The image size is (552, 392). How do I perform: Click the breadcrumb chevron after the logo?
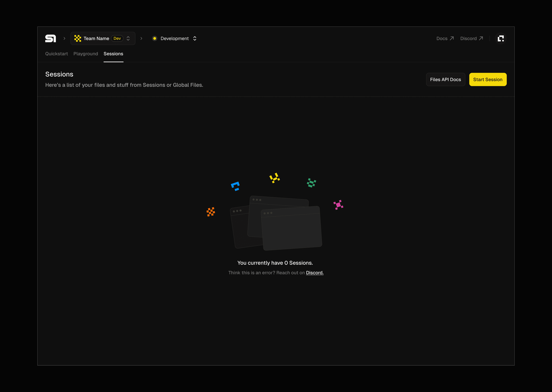(x=64, y=38)
